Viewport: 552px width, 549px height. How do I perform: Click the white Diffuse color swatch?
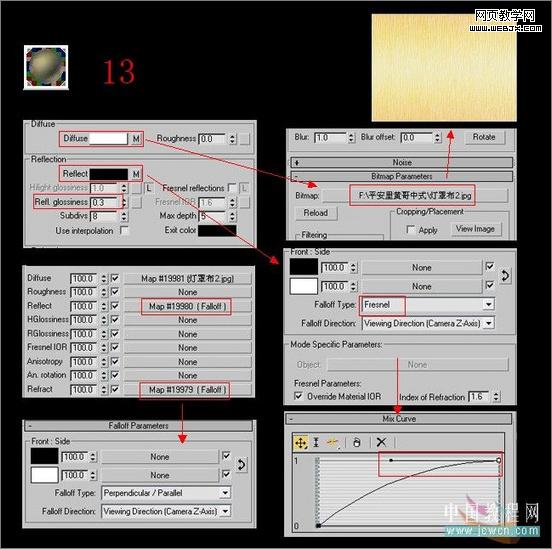coord(109,138)
